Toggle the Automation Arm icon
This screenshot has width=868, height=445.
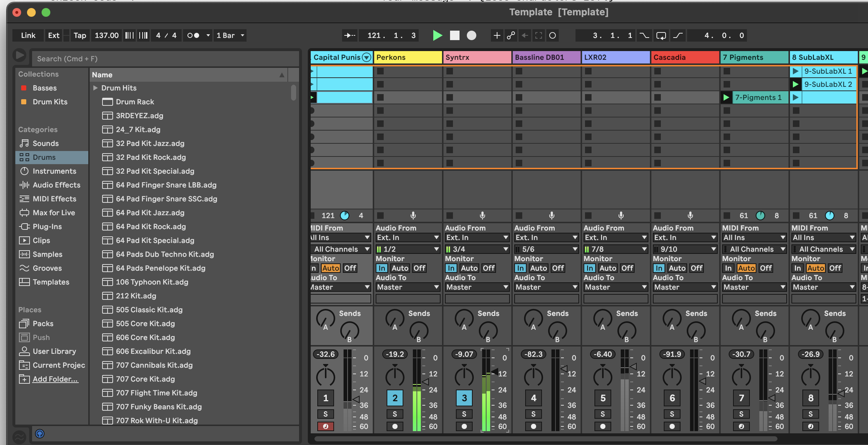point(511,35)
